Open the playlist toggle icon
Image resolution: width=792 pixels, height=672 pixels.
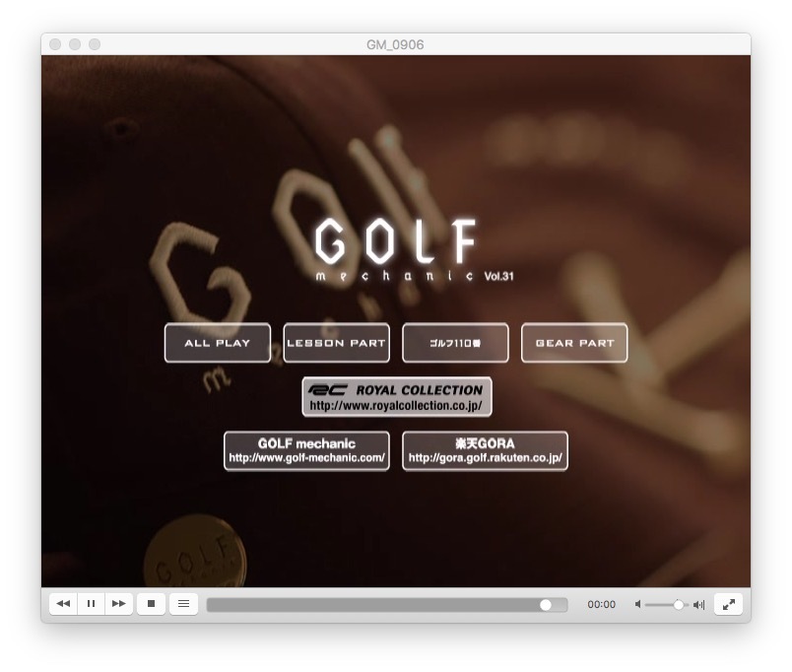[184, 604]
